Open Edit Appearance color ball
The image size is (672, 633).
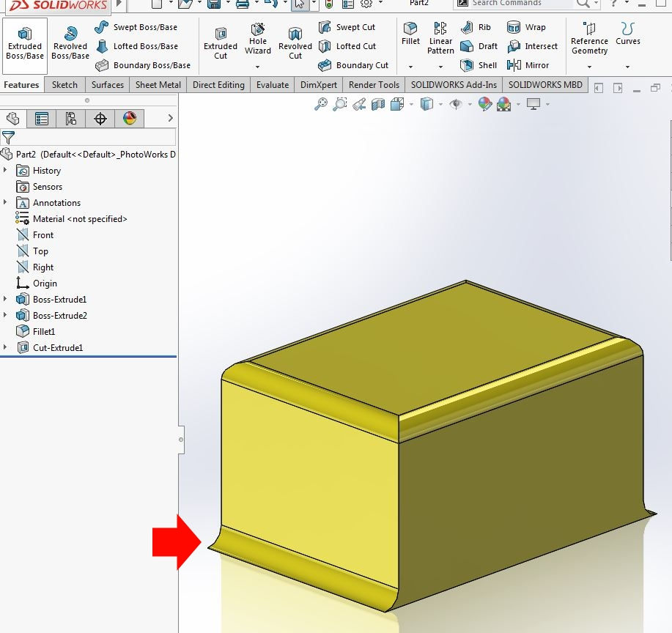pyautogui.click(x=484, y=104)
